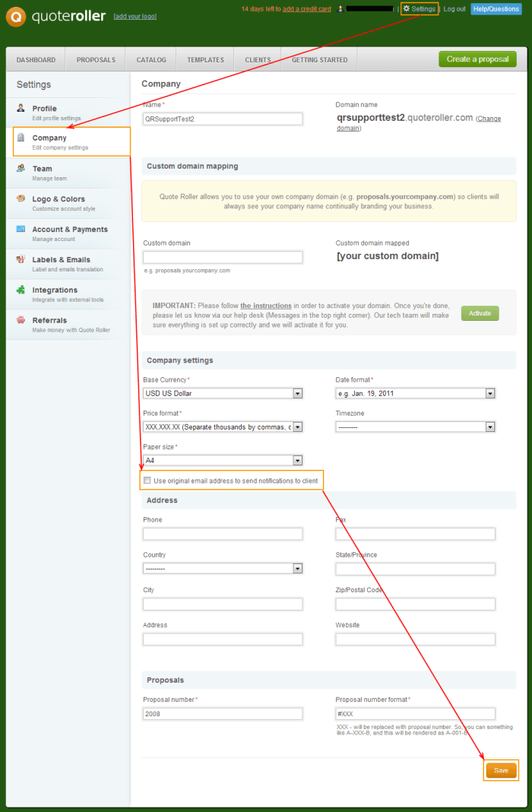
Task: Open Logo & Colors settings
Action: coord(68,203)
